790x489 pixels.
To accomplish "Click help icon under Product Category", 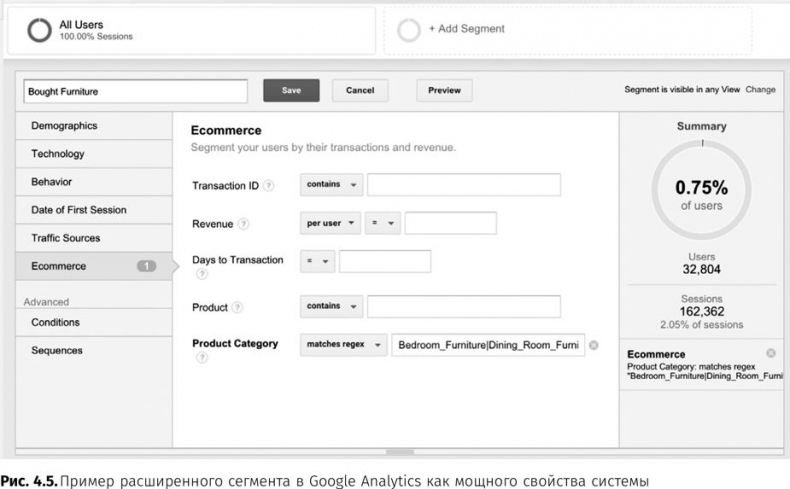I will 201,358.
